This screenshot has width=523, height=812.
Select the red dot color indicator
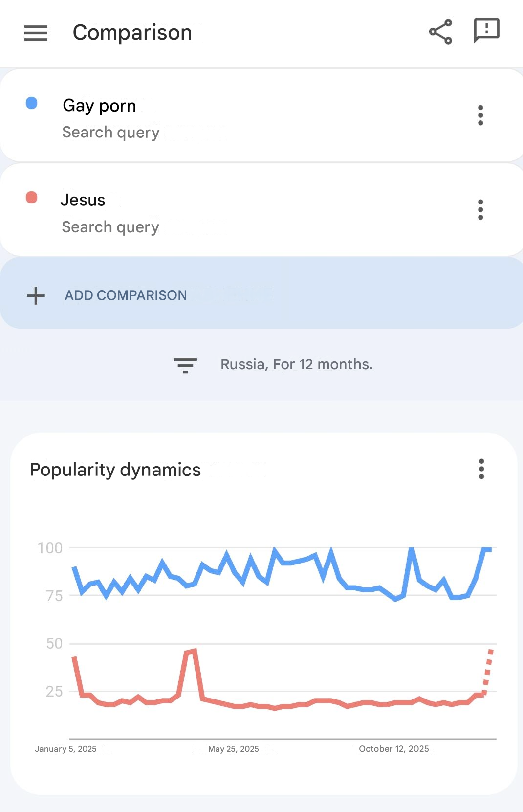click(31, 197)
